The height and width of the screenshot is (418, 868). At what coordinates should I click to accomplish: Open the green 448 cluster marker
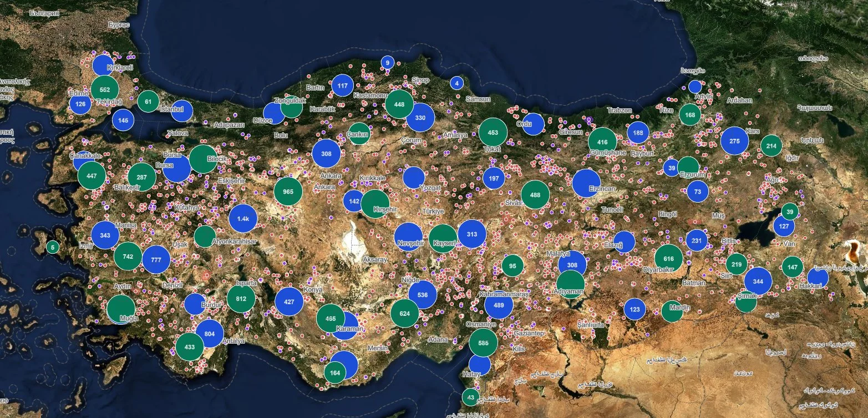(x=399, y=104)
